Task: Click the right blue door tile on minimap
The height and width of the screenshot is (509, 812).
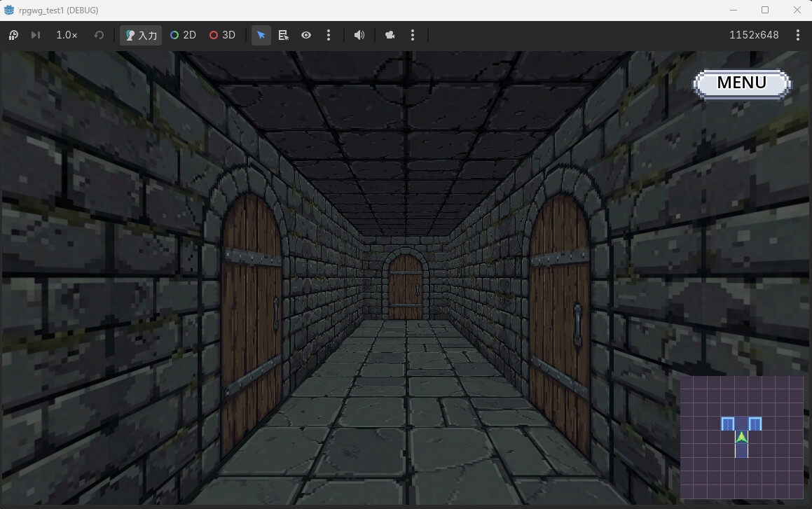Action: point(755,424)
